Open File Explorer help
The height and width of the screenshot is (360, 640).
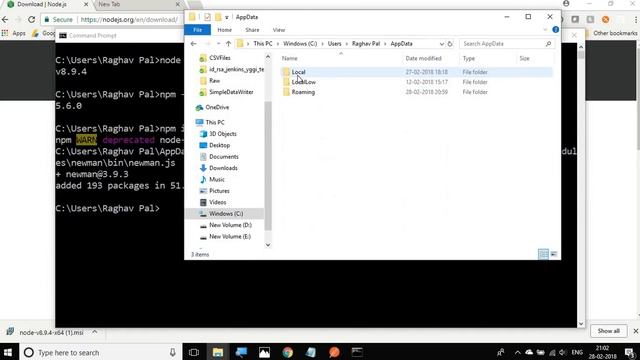pyautogui.click(x=556, y=30)
